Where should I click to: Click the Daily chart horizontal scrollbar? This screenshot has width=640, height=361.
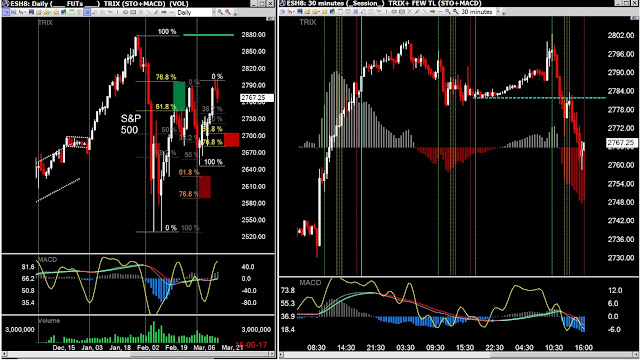pos(138,355)
